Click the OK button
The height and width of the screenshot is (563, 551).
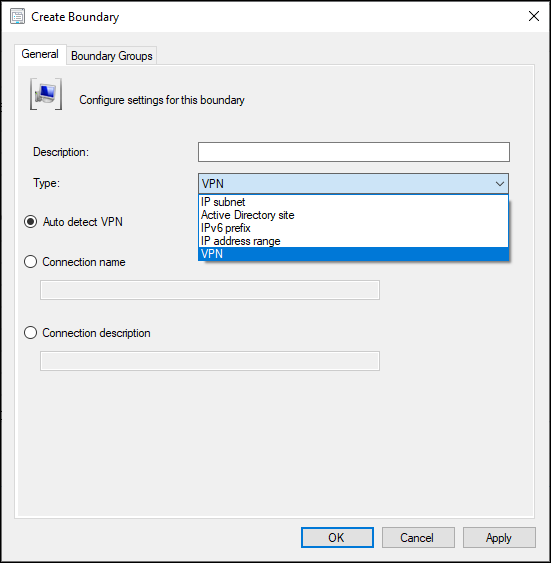pos(337,538)
